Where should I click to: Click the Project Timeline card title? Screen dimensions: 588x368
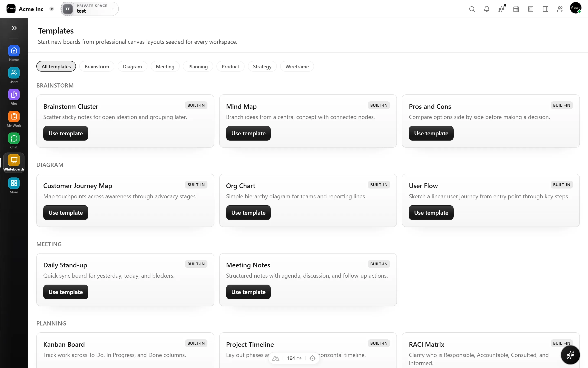[x=250, y=344]
